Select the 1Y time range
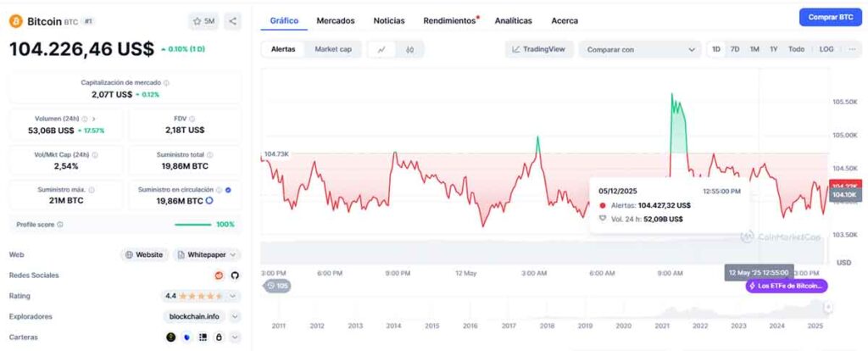The image size is (868, 351). tap(773, 49)
